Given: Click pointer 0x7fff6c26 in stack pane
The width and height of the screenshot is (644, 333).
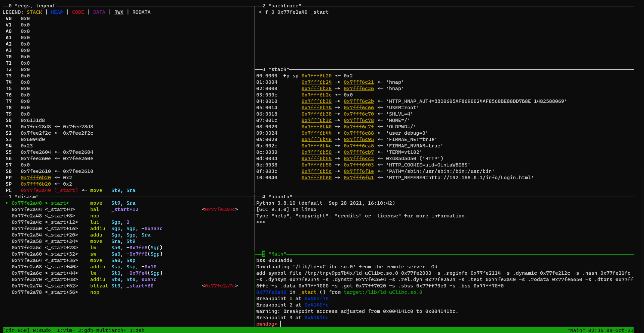Looking at the screenshot, I should click(359, 88).
